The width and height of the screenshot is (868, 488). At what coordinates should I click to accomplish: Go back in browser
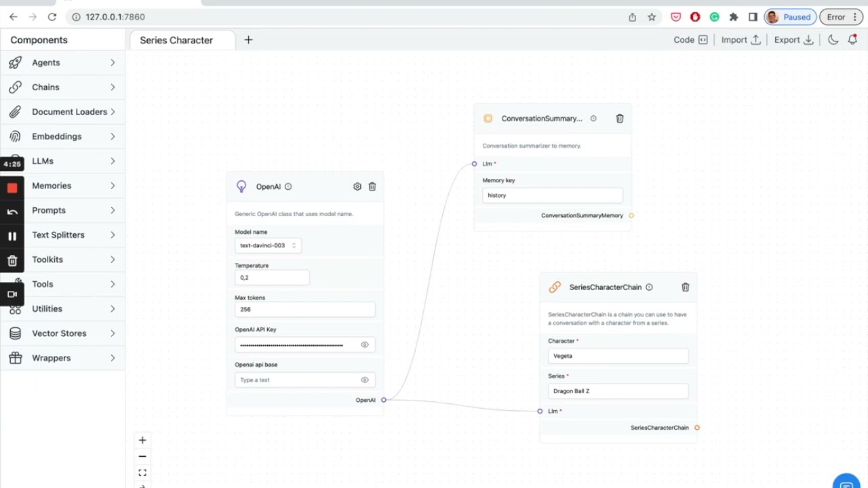tap(14, 17)
